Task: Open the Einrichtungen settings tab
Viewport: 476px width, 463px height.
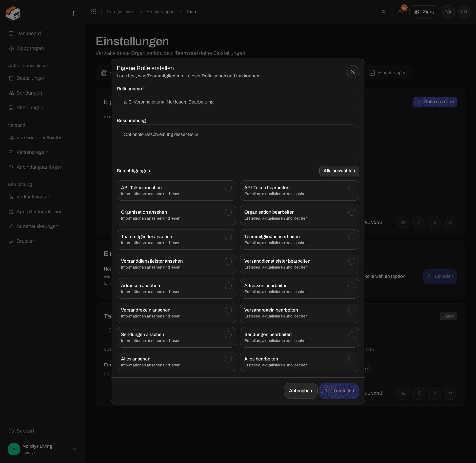Action: [388, 73]
